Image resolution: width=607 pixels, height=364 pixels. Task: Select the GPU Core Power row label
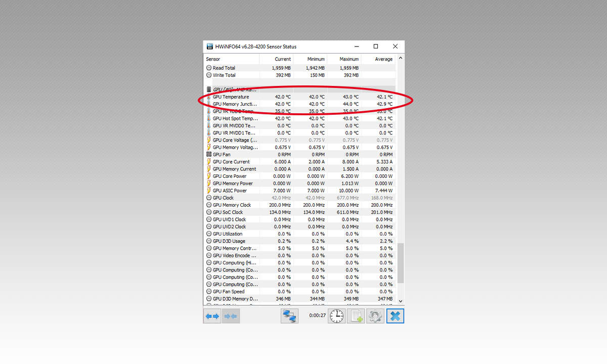230,176
